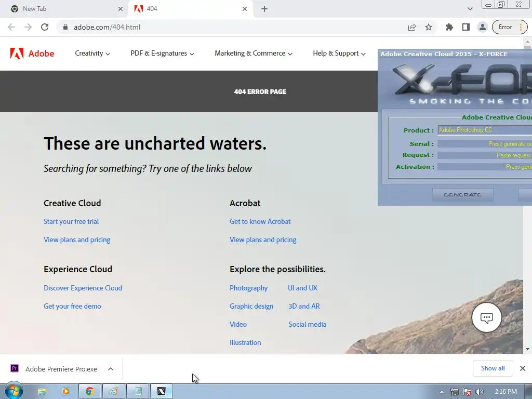Open the Chrome profile avatar icon
This screenshot has width=532, height=399.
coord(482,27)
